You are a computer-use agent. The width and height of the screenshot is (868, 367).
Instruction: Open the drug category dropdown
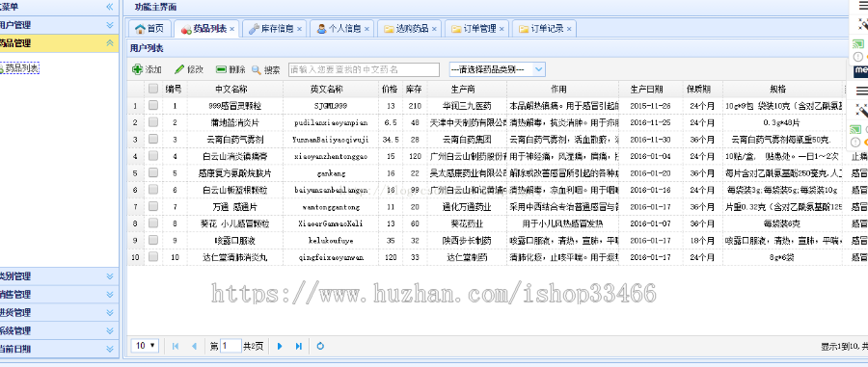[539, 69]
